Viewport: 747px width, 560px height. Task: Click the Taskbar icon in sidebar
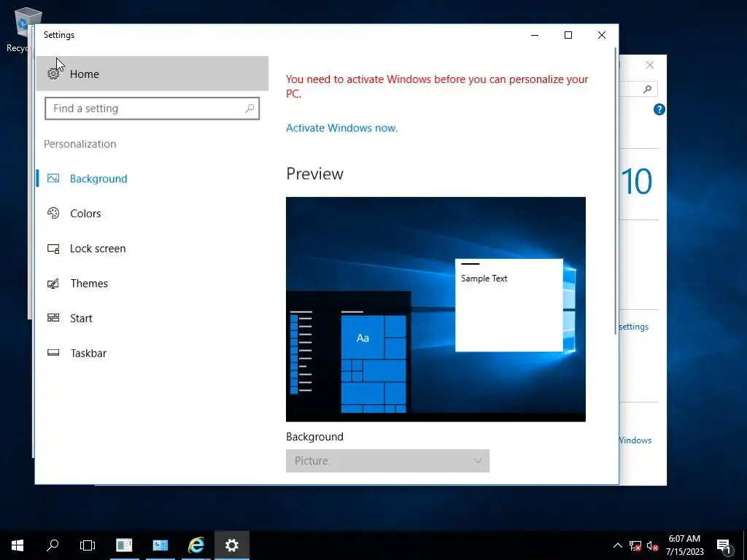(x=53, y=353)
